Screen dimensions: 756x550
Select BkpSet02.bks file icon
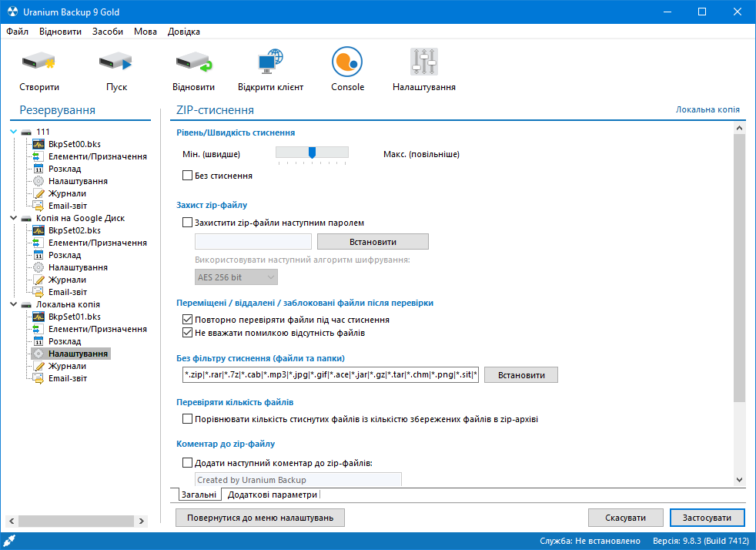pyautogui.click(x=38, y=230)
